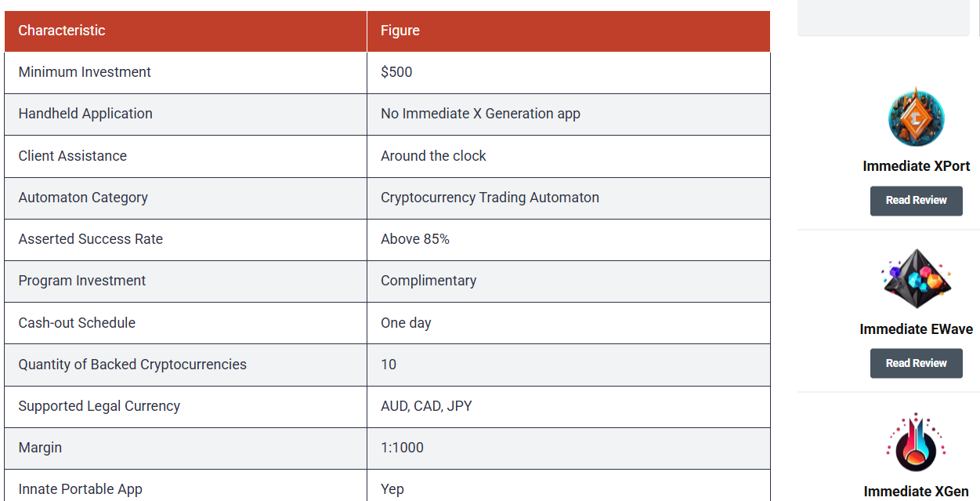Click the Immediate XPort orange logo icon

pos(916,118)
